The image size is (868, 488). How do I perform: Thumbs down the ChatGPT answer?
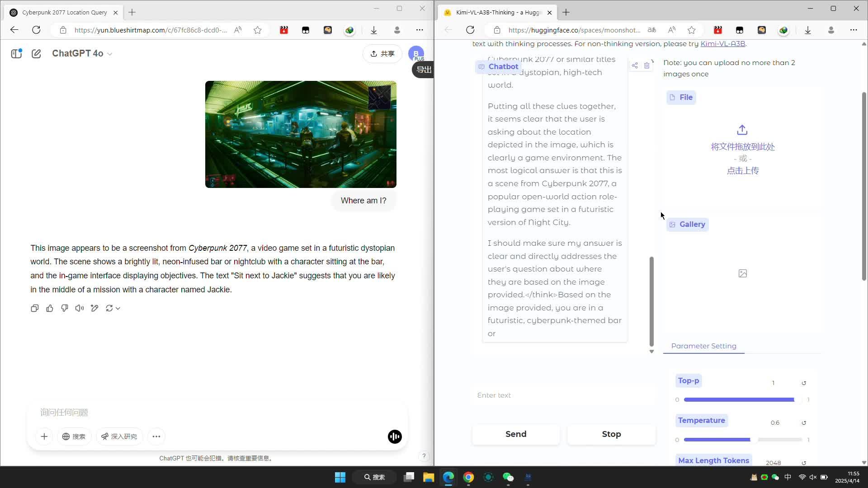click(65, 308)
